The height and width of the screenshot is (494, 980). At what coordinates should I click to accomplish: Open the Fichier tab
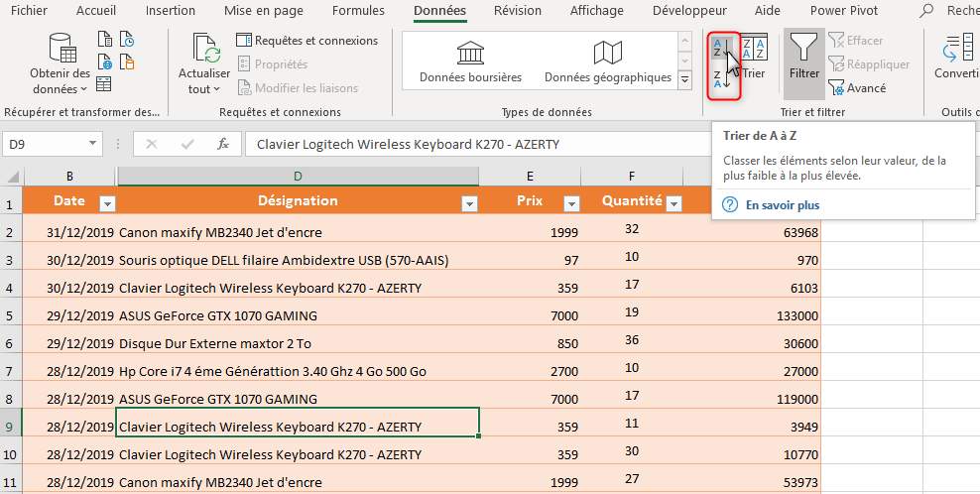pos(29,11)
